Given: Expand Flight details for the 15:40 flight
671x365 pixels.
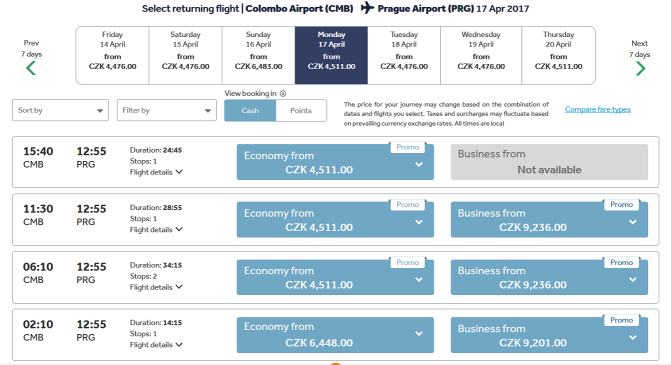Looking at the screenshot, I should coord(156,172).
